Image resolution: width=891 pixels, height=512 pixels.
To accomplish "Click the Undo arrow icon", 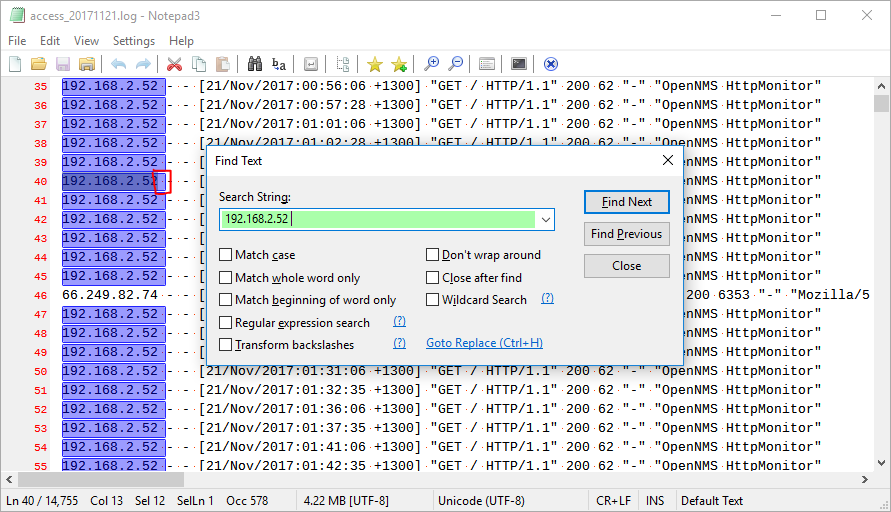I will click(x=118, y=64).
